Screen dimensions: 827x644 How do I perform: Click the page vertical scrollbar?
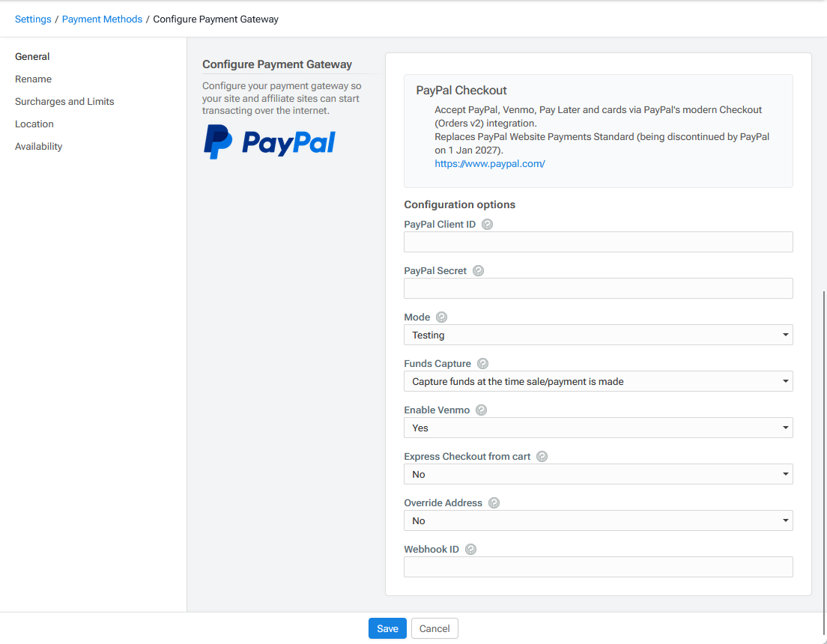click(823, 461)
